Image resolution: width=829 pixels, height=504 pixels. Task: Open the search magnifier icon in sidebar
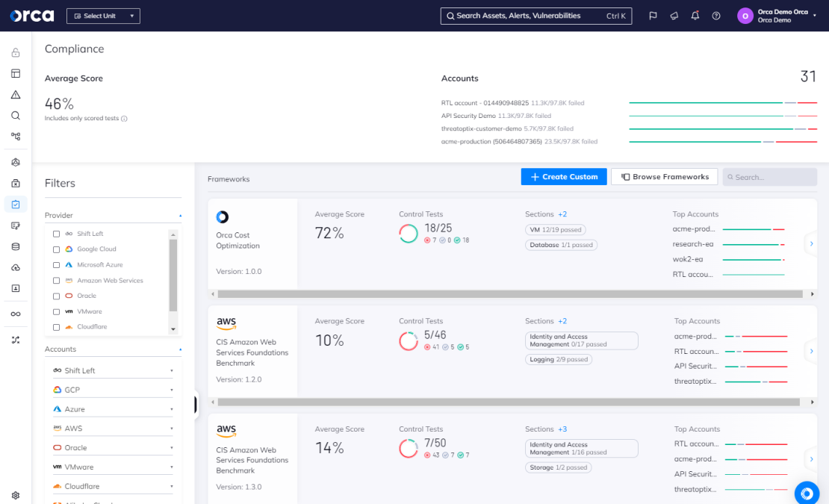16,116
